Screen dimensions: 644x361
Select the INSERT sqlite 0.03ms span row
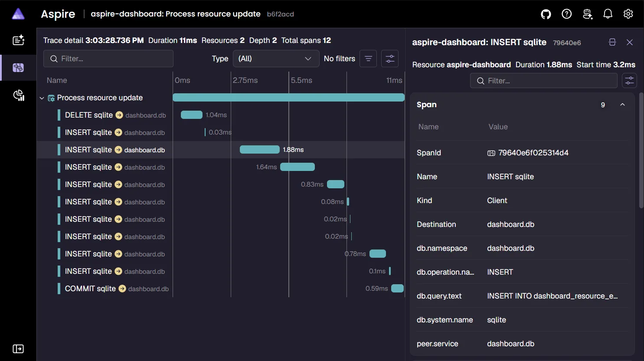click(x=221, y=132)
